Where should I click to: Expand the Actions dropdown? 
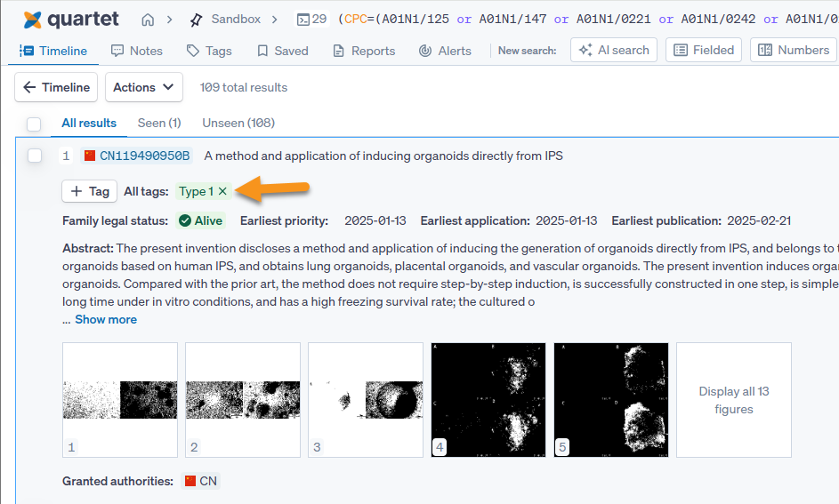[144, 87]
